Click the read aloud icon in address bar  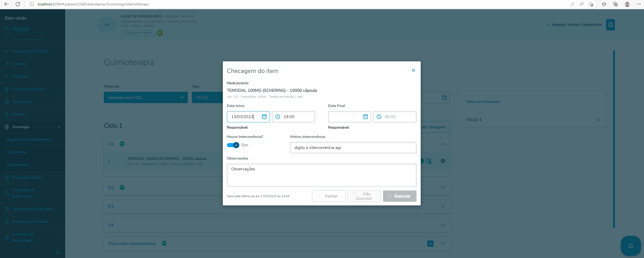tap(582, 4)
